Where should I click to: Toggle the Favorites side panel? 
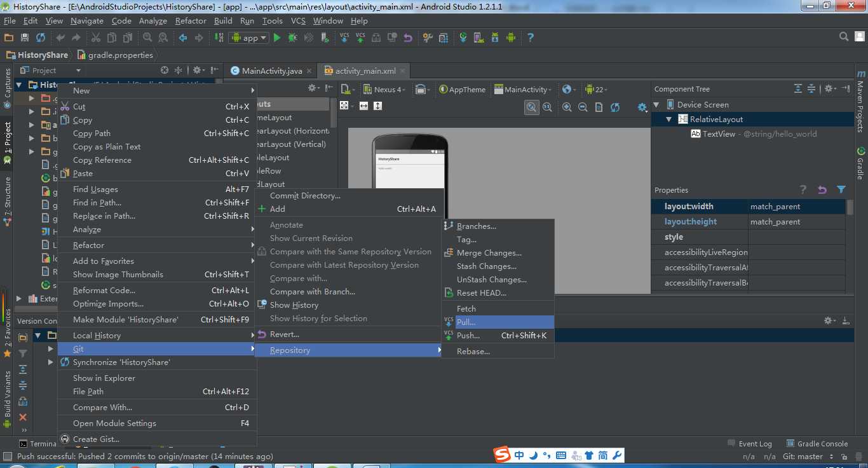(8, 333)
